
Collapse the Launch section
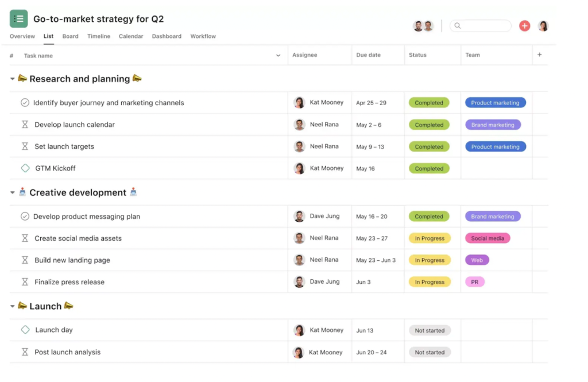[x=13, y=307]
